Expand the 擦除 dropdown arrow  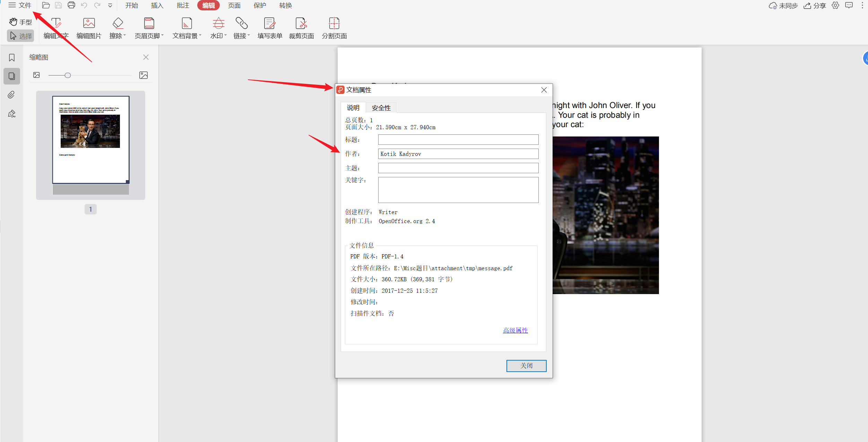pyautogui.click(x=125, y=35)
